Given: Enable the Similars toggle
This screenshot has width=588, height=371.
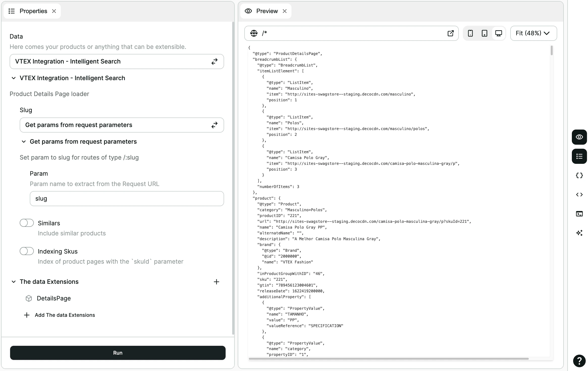Looking at the screenshot, I should point(27,223).
